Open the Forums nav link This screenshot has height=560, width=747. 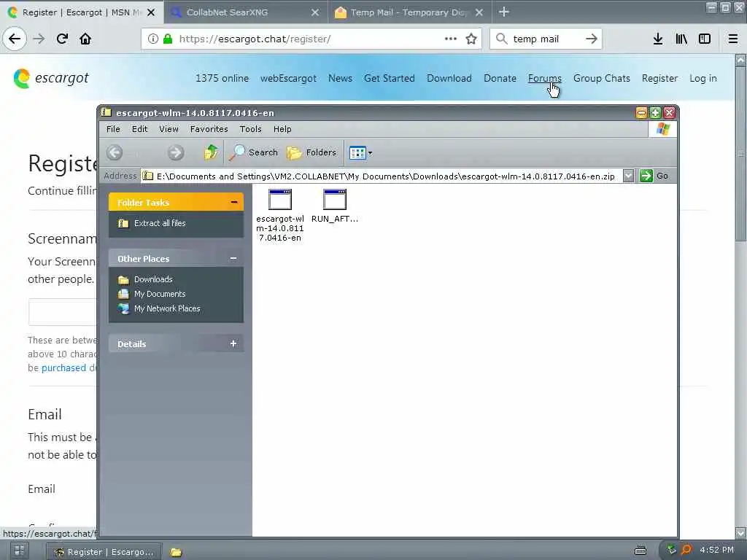pyautogui.click(x=544, y=78)
